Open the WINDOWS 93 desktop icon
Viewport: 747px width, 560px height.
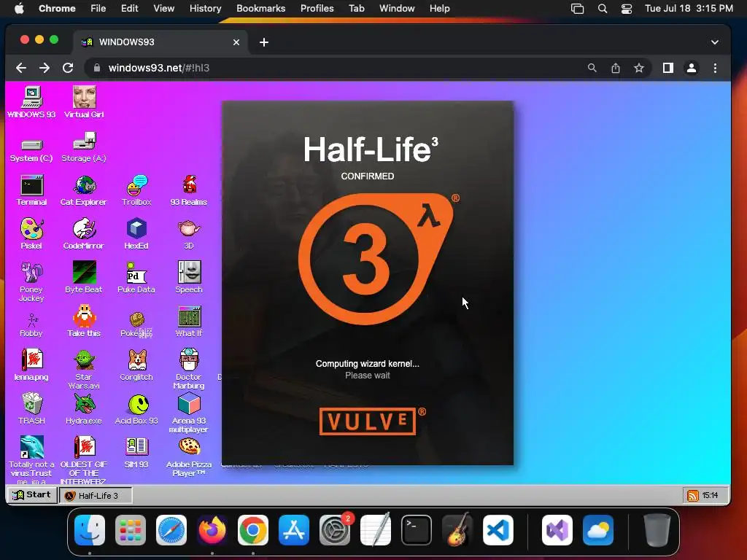pos(31,102)
